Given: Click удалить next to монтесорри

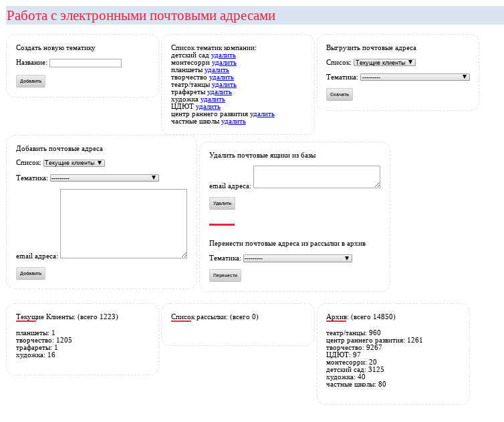Looking at the screenshot, I should (224, 63).
